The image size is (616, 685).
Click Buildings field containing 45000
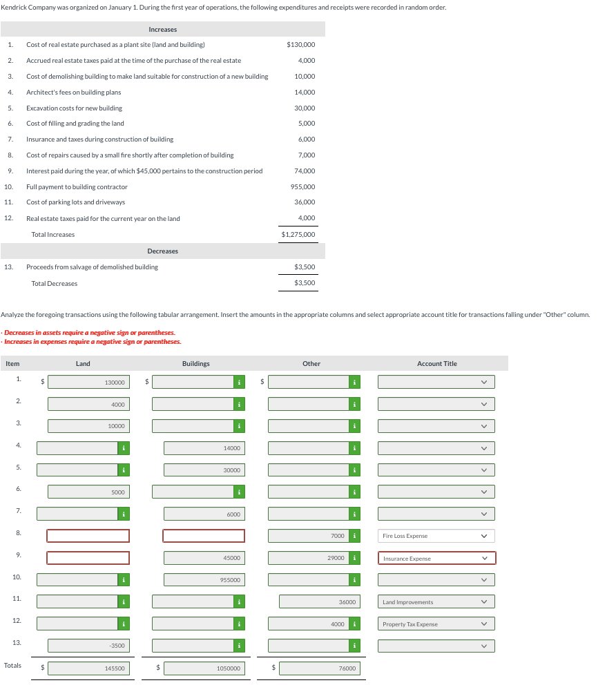204,558
